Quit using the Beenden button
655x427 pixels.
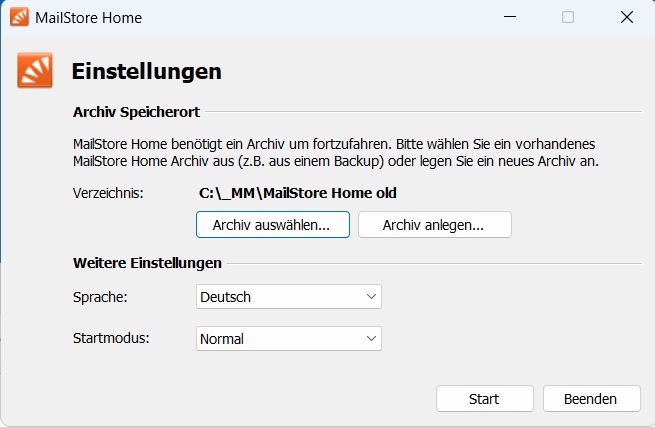592,399
